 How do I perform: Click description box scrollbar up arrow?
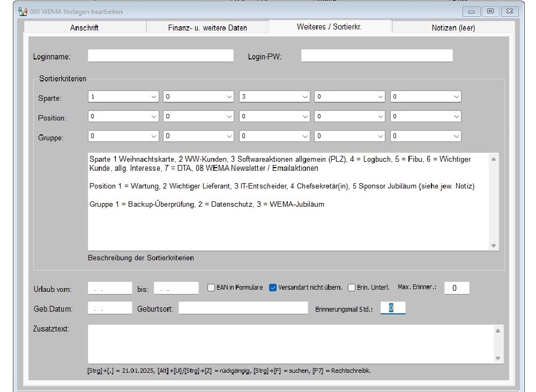point(494,159)
